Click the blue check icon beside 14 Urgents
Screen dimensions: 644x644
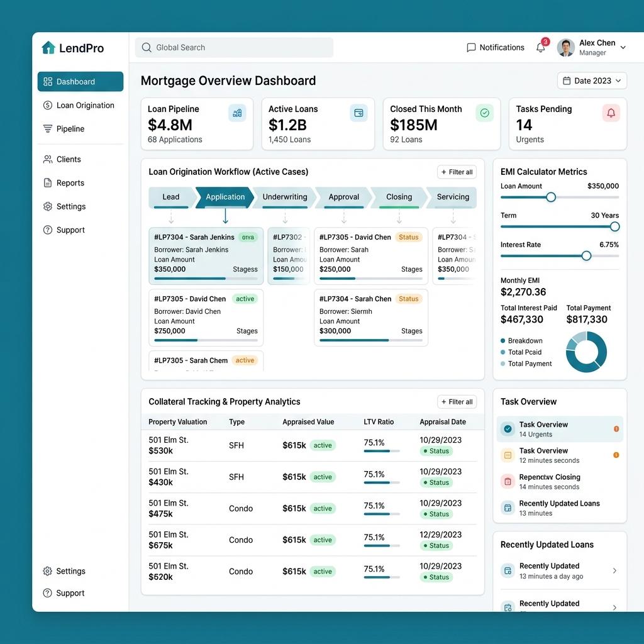[x=508, y=429]
